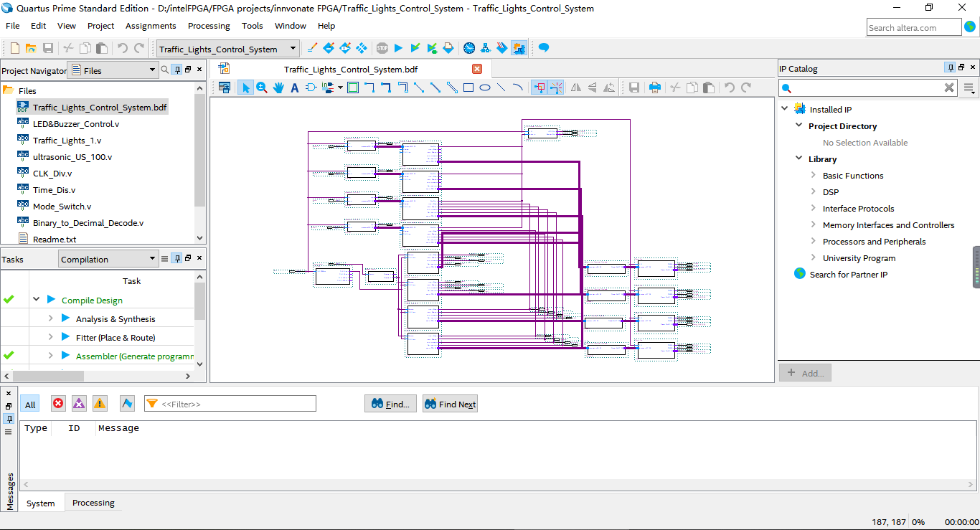Click the globe icon beside Search altera.com

coord(970,27)
